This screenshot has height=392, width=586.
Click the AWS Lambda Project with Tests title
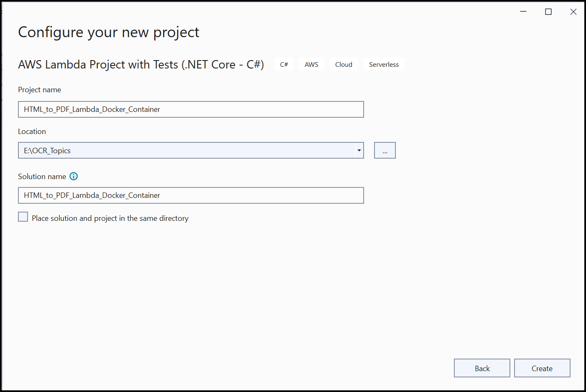[141, 65]
